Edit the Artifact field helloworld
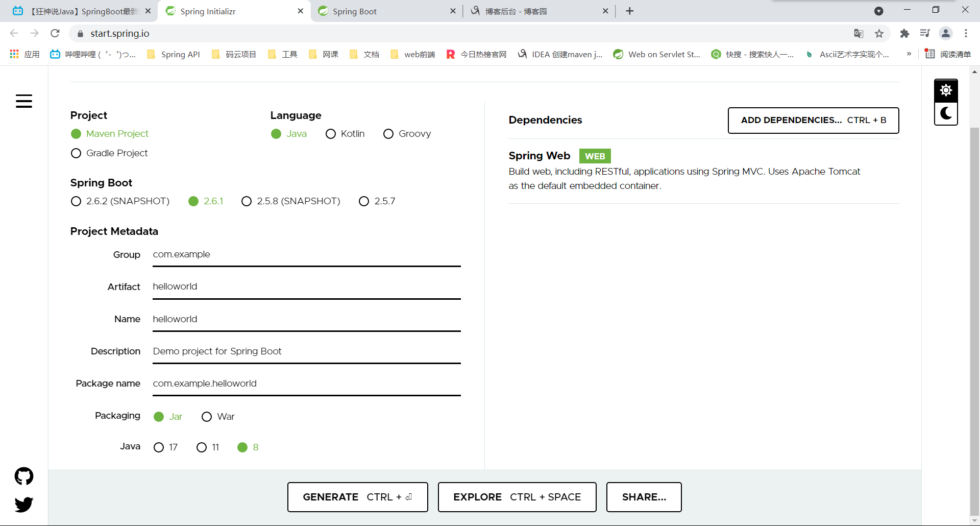 click(x=307, y=287)
